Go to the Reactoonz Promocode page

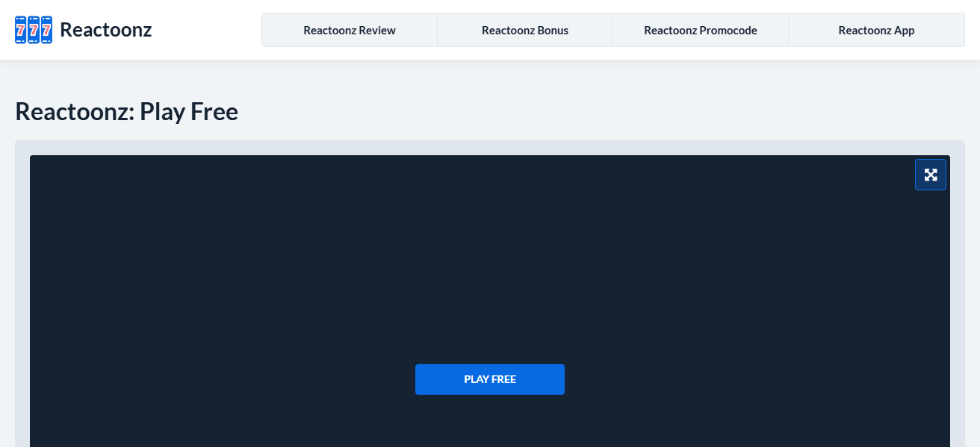tap(701, 30)
